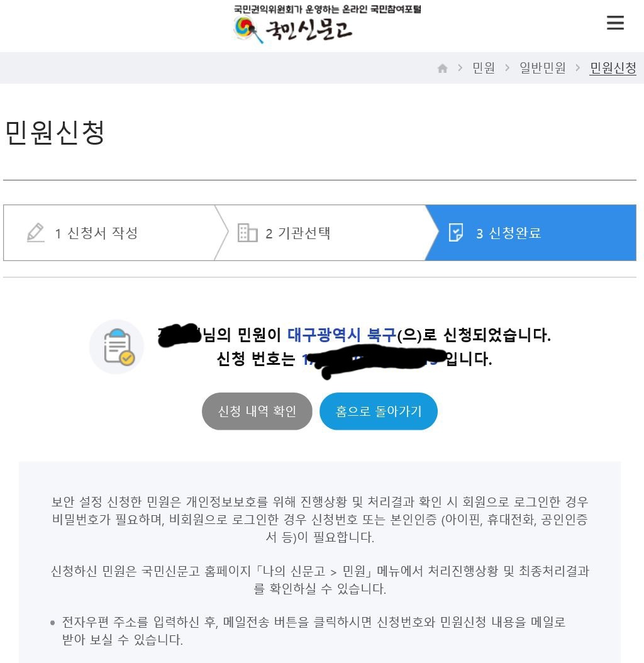Viewport: 644px width, 663px height.
Task: Open the 민원신청 breadcrumb link
Action: [613, 68]
